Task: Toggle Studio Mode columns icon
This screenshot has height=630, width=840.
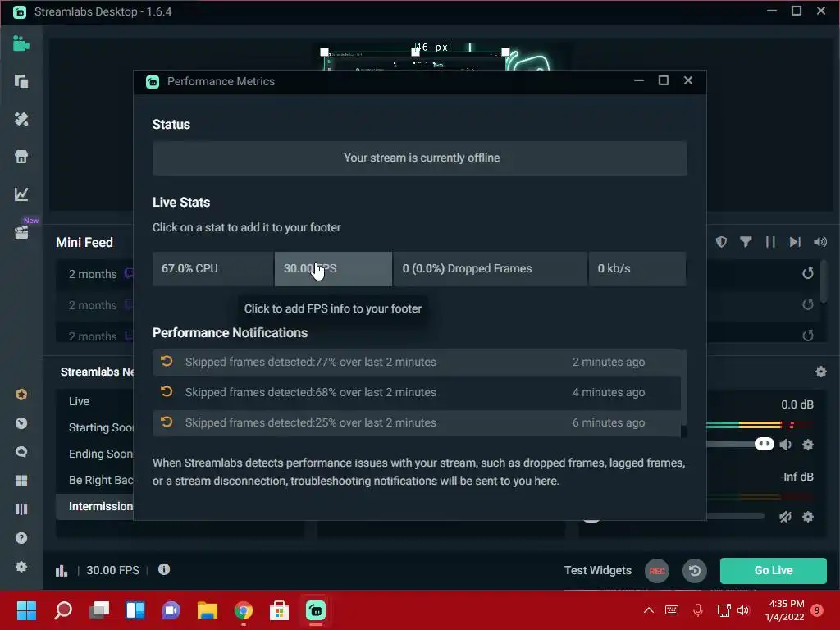Action: [21, 509]
